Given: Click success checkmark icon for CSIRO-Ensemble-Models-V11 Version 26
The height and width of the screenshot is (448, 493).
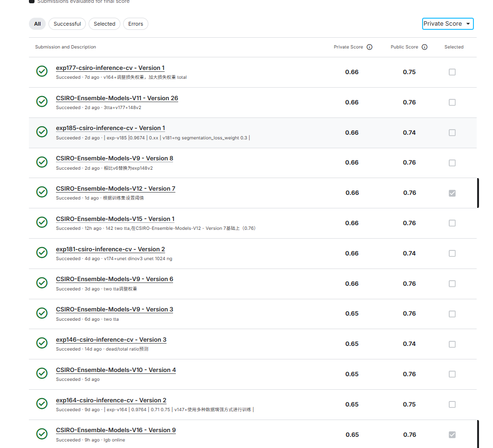Looking at the screenshot, I should pyautogui.click(x=42, y=102).
